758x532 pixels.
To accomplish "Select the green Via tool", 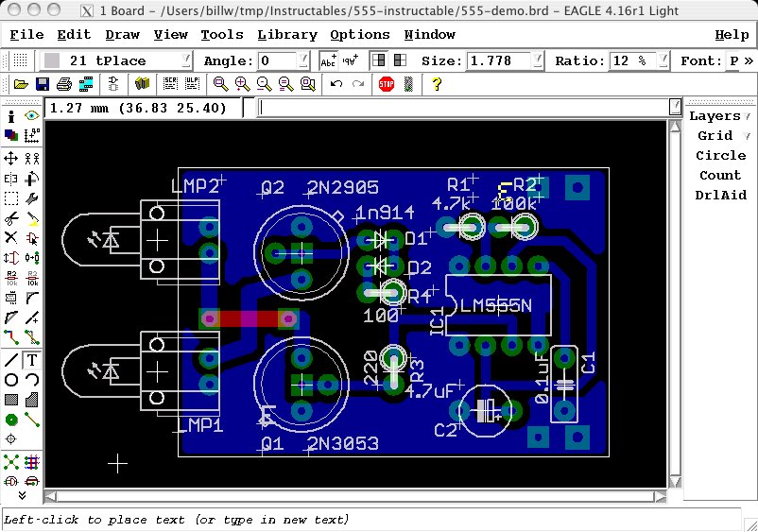I will pos(11,420).
